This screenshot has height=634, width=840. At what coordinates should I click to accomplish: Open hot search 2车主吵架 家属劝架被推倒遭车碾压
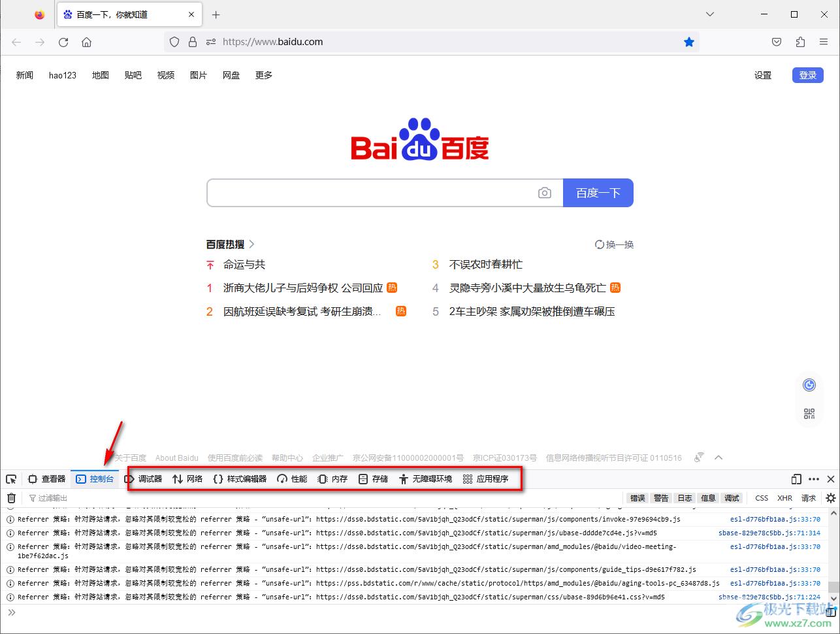point(532,312)
